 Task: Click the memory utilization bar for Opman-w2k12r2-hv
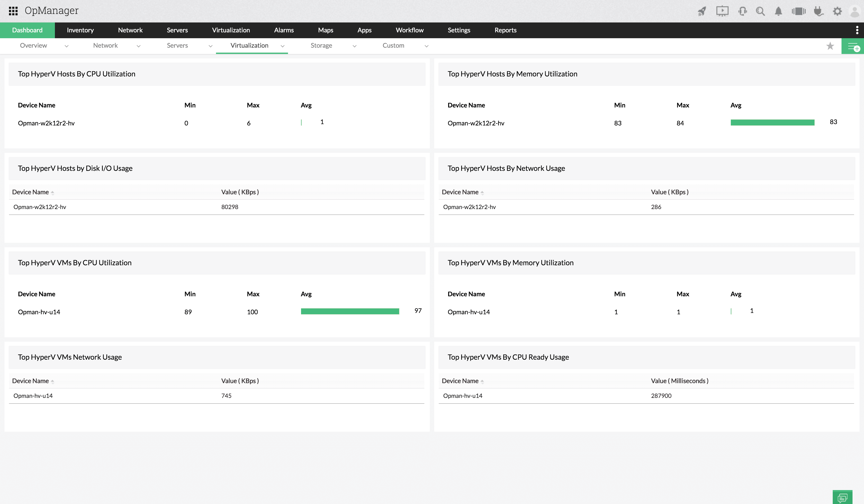coord(772,123)
